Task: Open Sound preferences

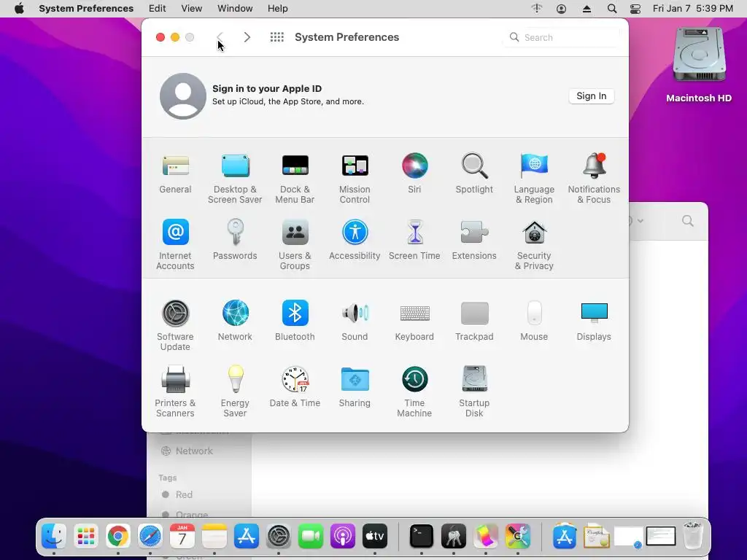Action: tap(355, 321)
